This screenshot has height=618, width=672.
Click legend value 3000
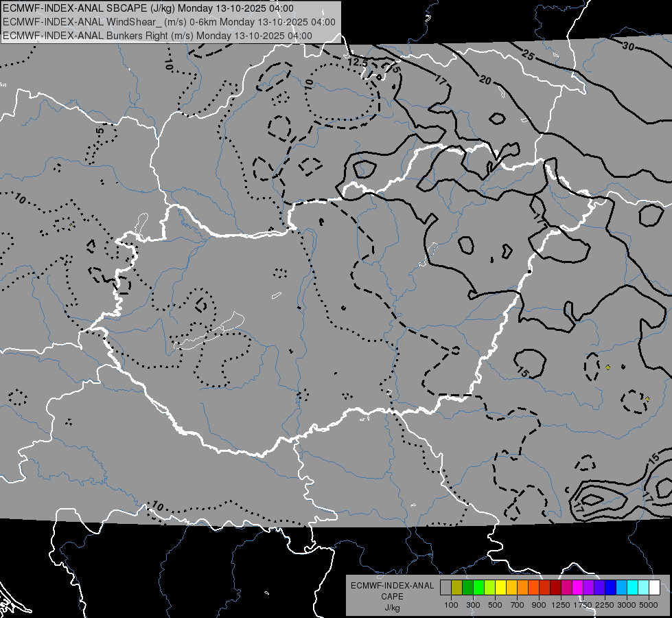pyautogui.click(x=627, y=605)
